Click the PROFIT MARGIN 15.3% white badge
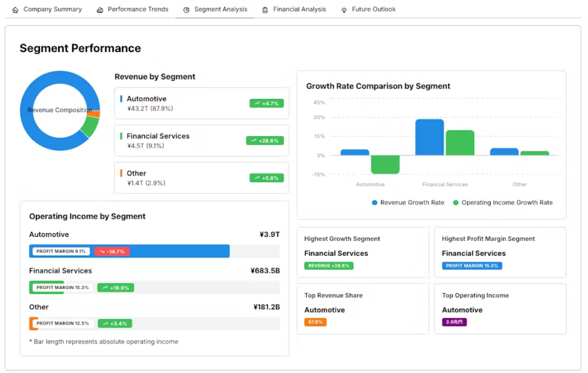 click(x=62, y=288)
